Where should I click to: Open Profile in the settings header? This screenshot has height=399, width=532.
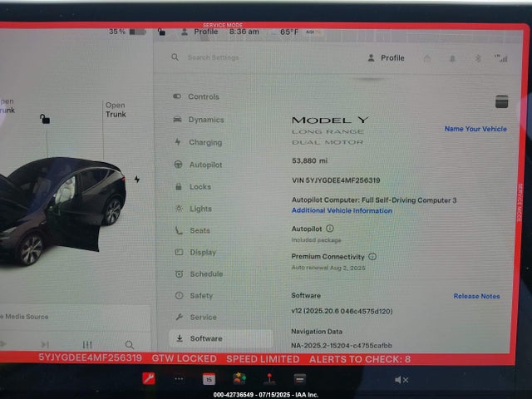tap(386, 58)
